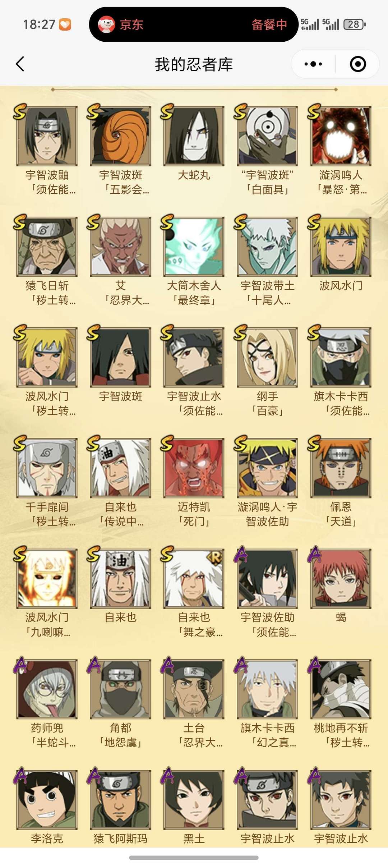Open the three-dots more menu
The height and width of the screenshot is (868, 388).
point(313,64)
